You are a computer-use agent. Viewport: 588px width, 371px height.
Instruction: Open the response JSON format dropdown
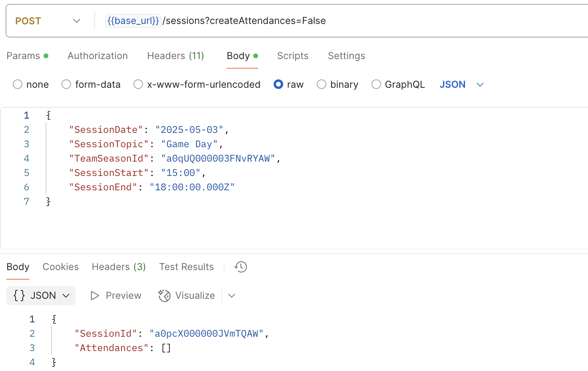click(41, 296)
